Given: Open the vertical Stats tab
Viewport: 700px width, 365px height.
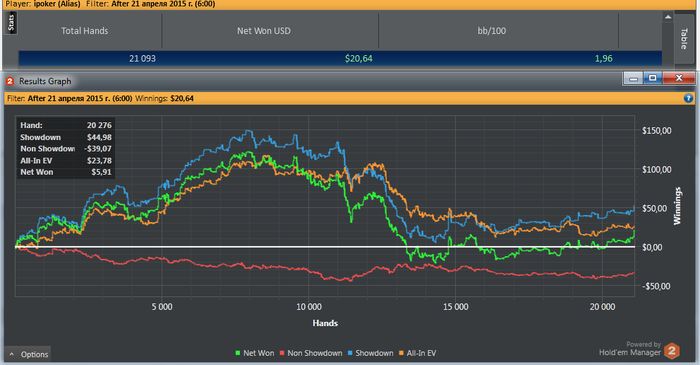Looking at the screenshot, I should point(11,22).
